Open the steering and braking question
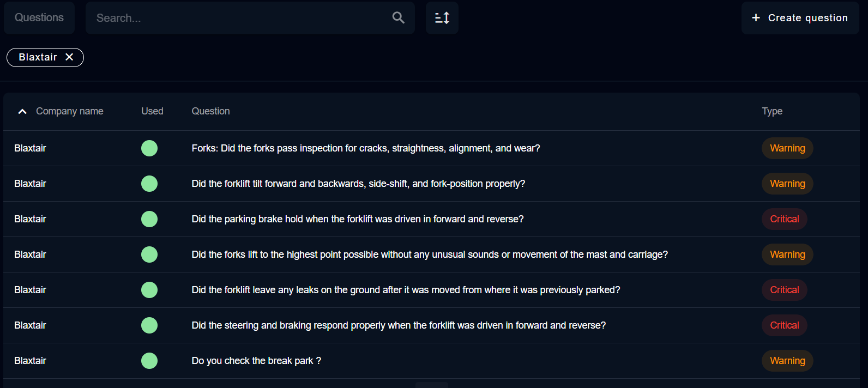The image size is (868, 388). [399, 325]
